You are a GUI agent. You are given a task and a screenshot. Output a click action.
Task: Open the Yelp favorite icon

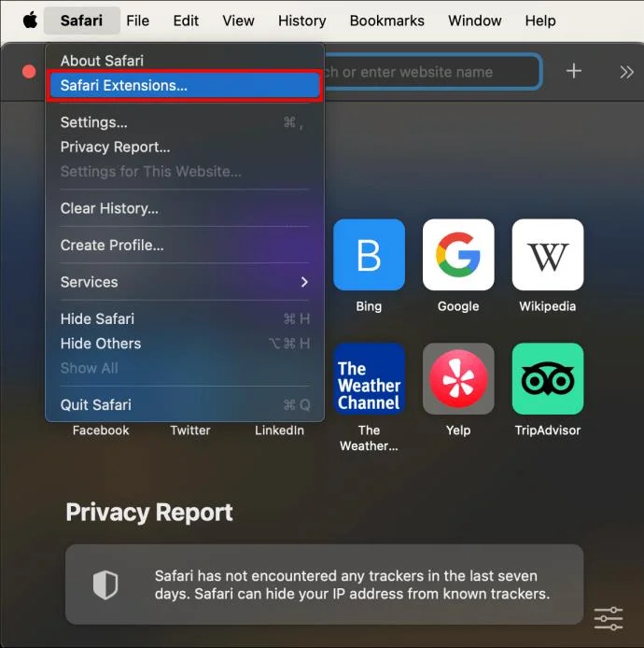[458, 379]
